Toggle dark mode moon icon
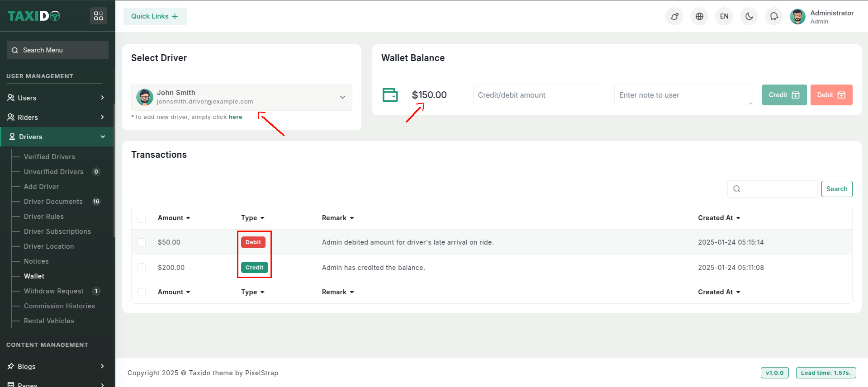Viewport: 868px width, 387px height. coord(749,16)
